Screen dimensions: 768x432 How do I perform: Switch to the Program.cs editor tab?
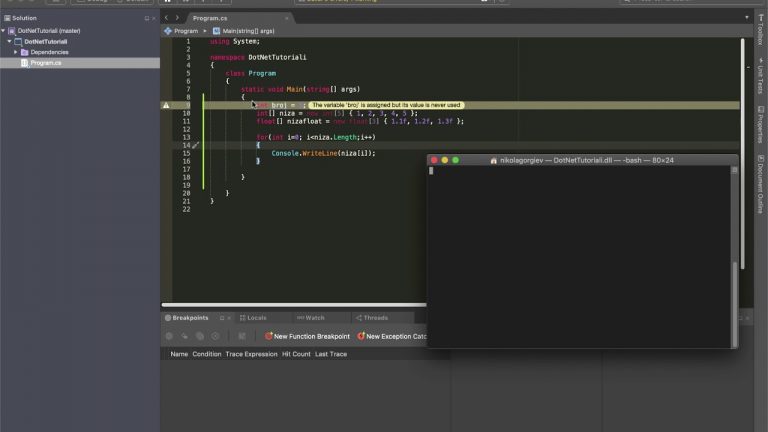[x=210, y=18]
